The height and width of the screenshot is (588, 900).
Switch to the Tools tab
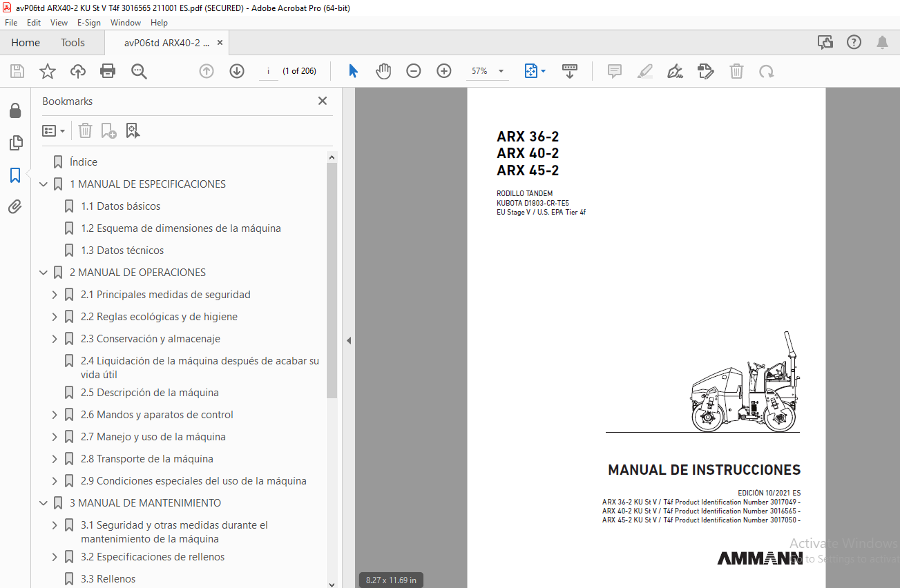pos(73,43)
